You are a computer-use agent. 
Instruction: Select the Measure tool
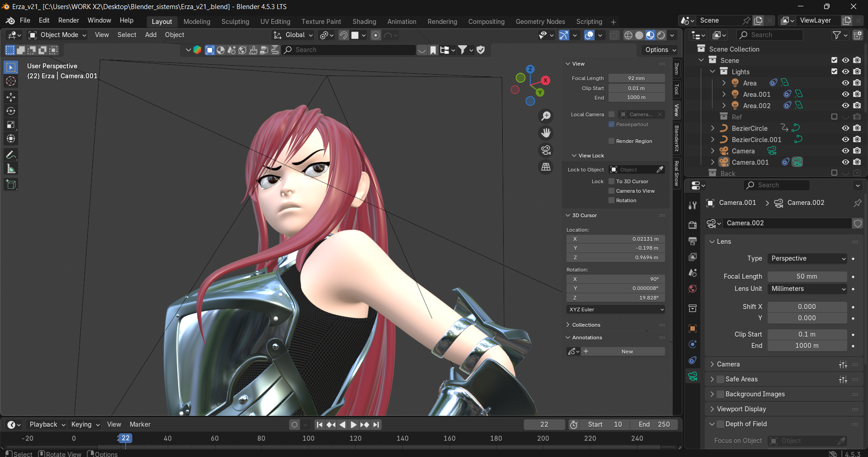pyautogui.click(x=11, y=169)
